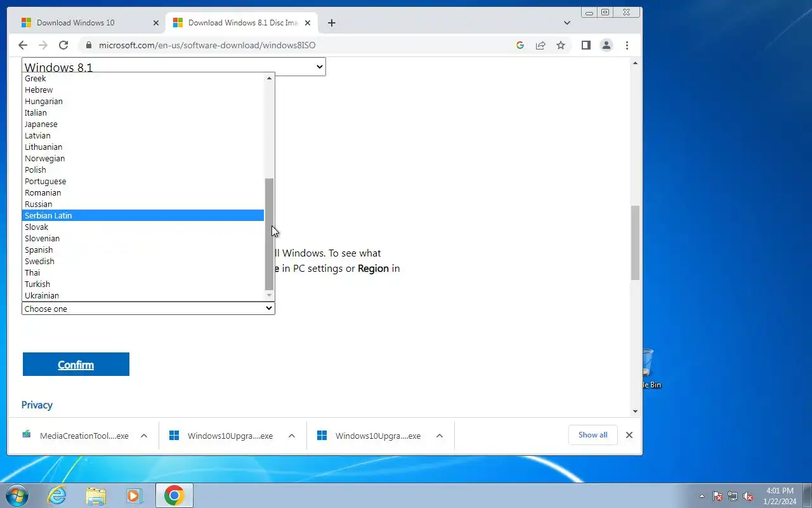Image resolution: width=812 pixels, height=508 pixels.
Task: Click the browser forward arrow
Action: click(43, 45)
